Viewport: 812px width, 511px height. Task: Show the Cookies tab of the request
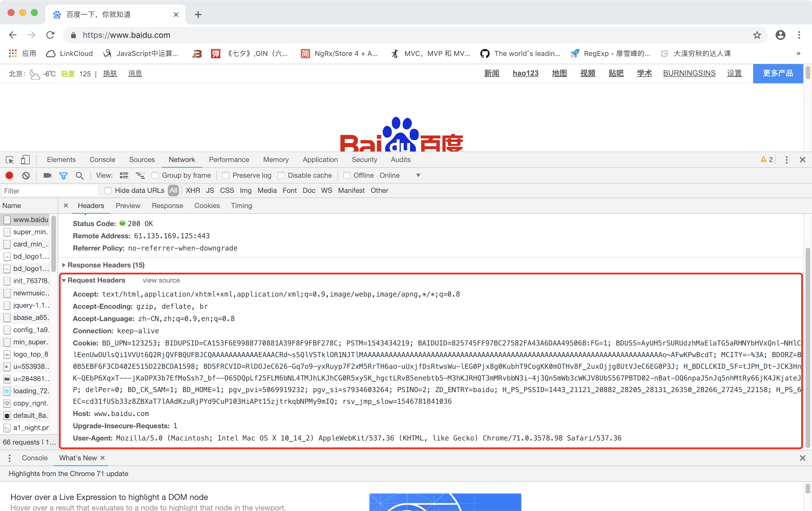(x=207, y=205)
